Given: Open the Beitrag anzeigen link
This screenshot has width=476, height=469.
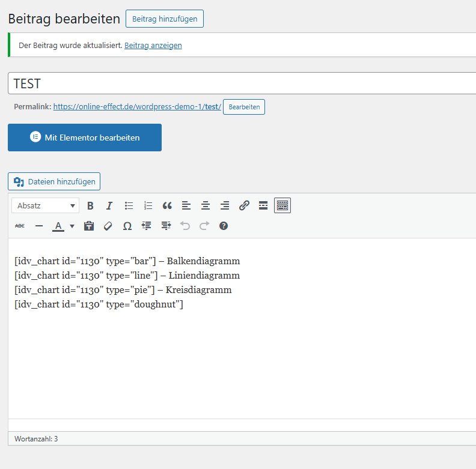Looking at the screenshot, I should [x=153, y=46].
